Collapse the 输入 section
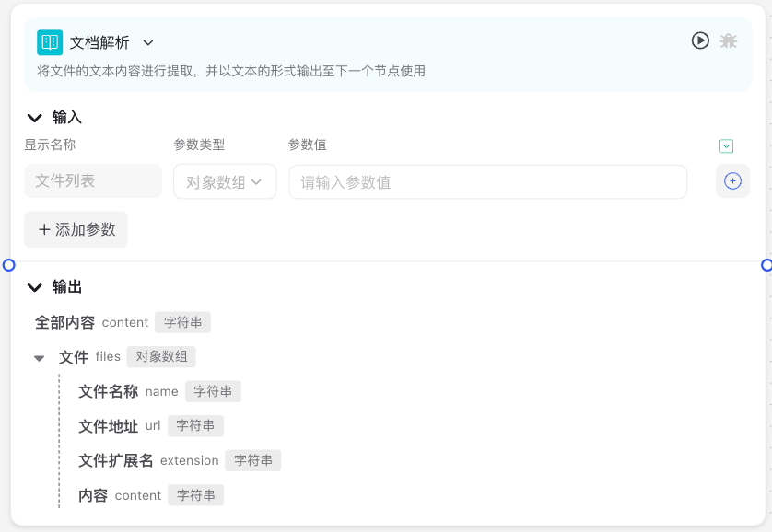 [34, 118]
